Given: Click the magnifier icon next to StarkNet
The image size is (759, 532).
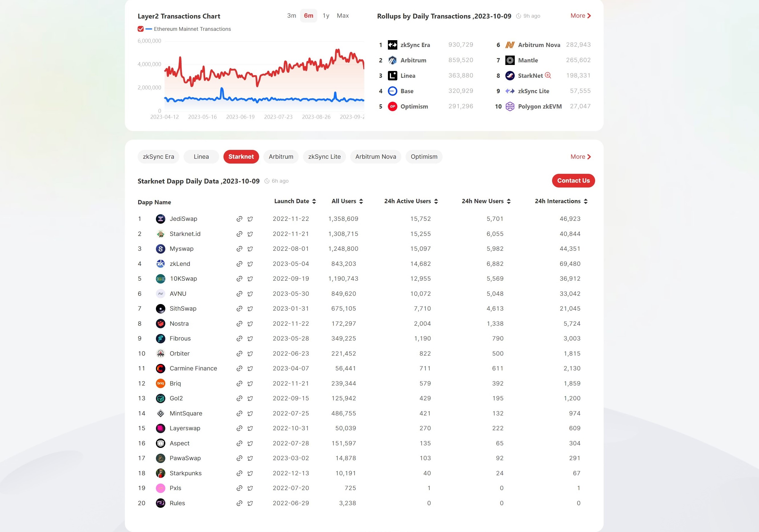Looking at the screenshot, I should [x=548, y=75].
